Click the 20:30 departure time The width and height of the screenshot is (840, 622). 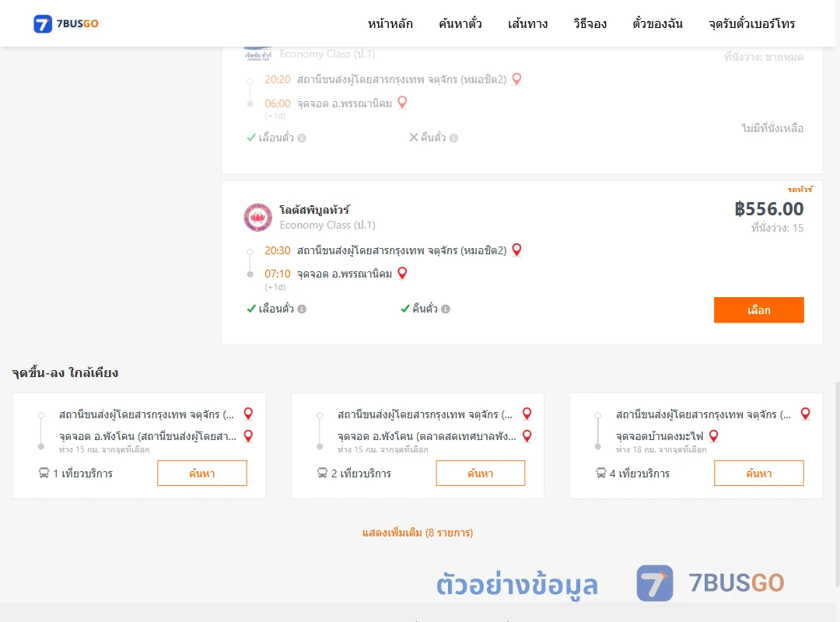click(x=278, y=250)
